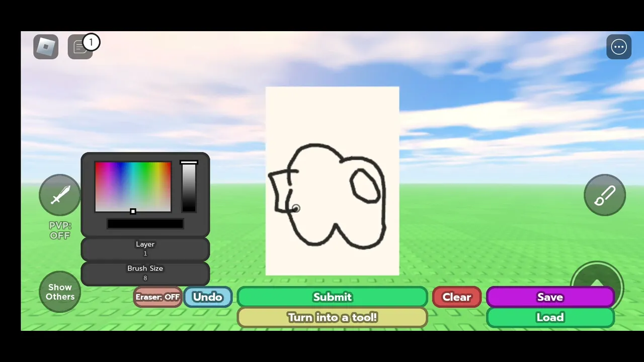
Task: Clear the canvas
Action: pyautogui.click(x=457, y=297)
